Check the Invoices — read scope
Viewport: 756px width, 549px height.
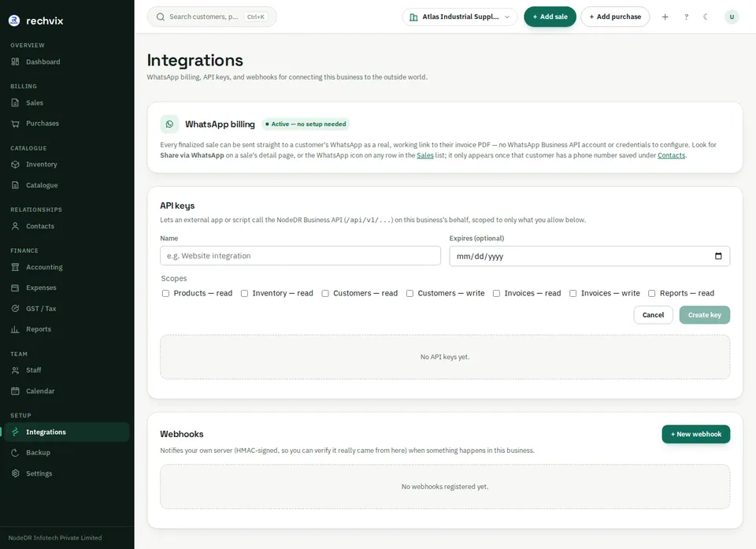point(496,293)
